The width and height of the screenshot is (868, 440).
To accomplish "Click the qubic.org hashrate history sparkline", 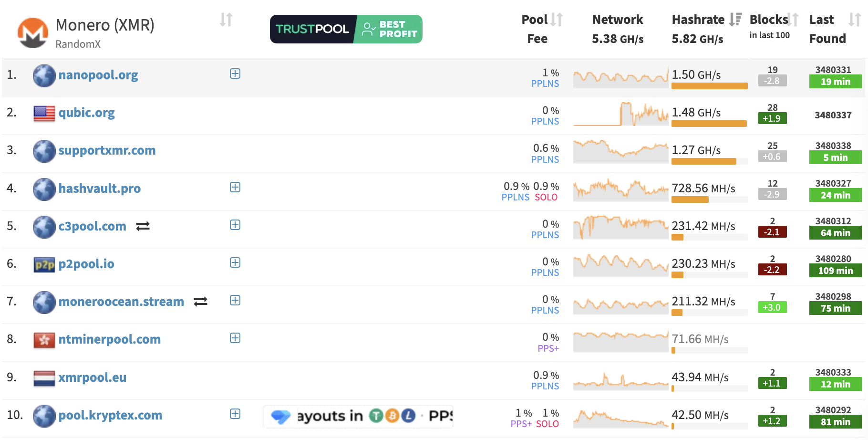I will [x=620, y=114].
